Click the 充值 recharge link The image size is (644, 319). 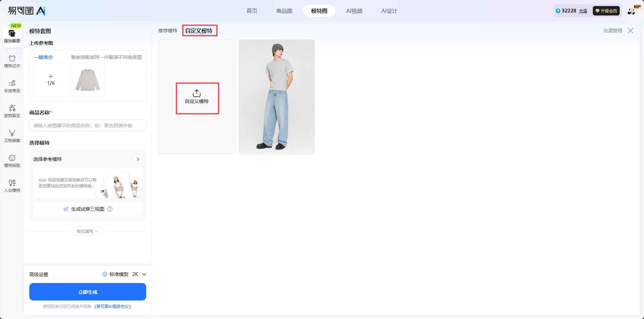coord(583,11)
